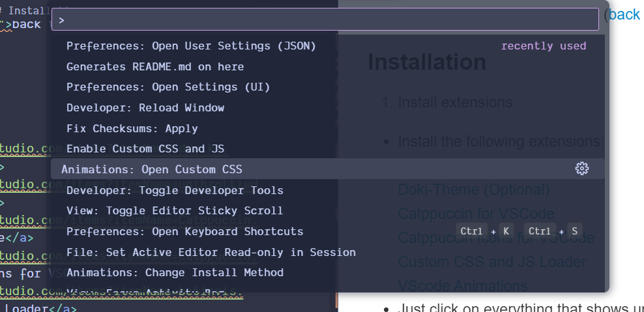Run Preferences: Open User Settings (JSON)
Image resolution: width=644 pixels, height=312 pixels.
(x=327, y=46)
